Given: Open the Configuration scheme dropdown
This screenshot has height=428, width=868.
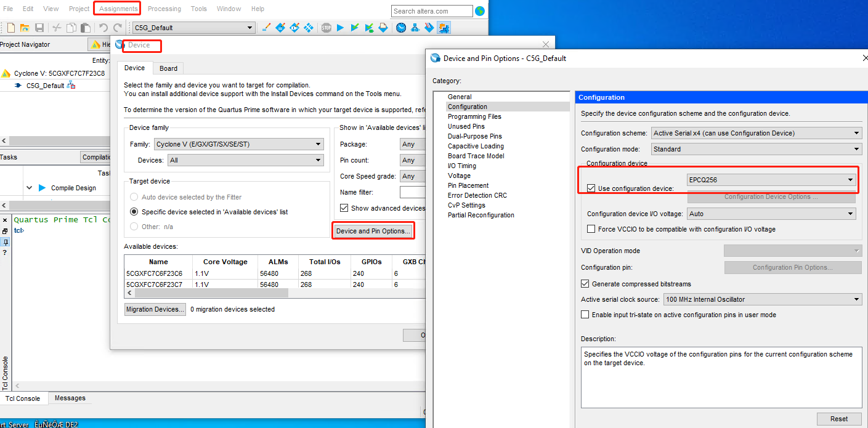Looking at the screenshot, I should coord(756,133).
